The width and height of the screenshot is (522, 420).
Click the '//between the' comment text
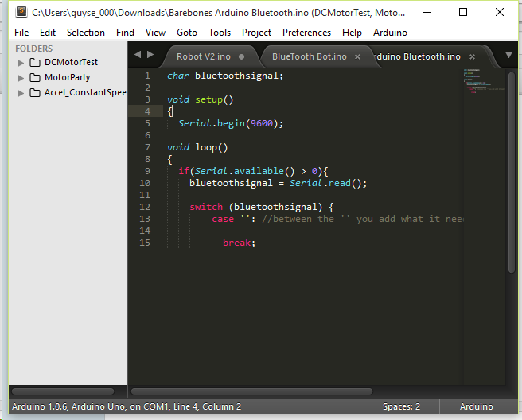(298, 219)
